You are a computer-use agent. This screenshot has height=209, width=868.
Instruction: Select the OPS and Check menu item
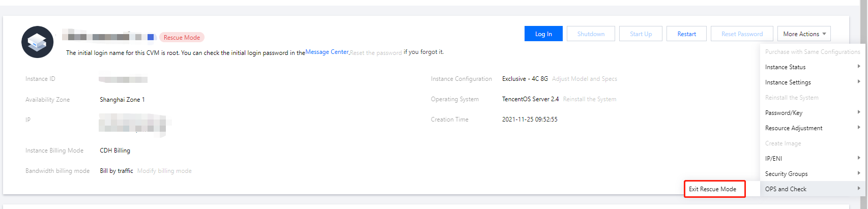point(786,189)
